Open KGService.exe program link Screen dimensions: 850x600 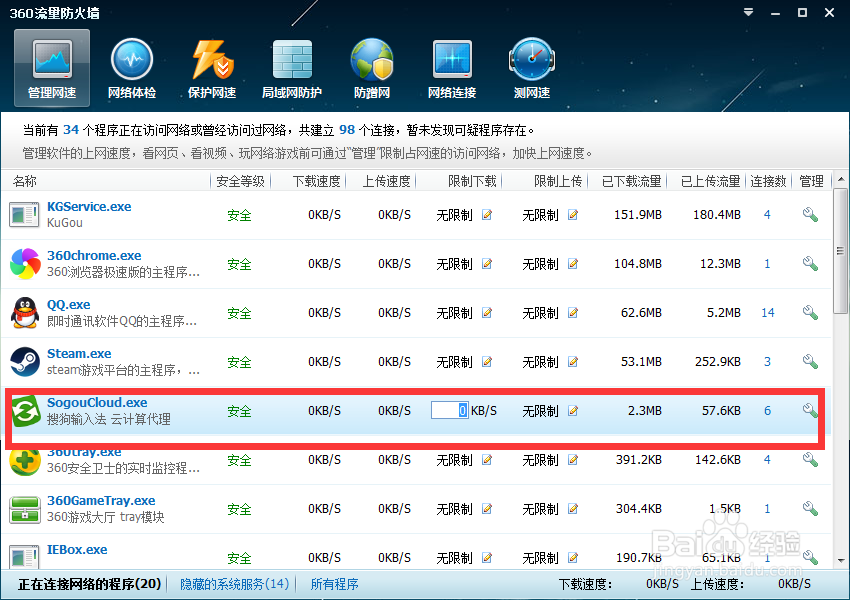[x=89, y=207]
